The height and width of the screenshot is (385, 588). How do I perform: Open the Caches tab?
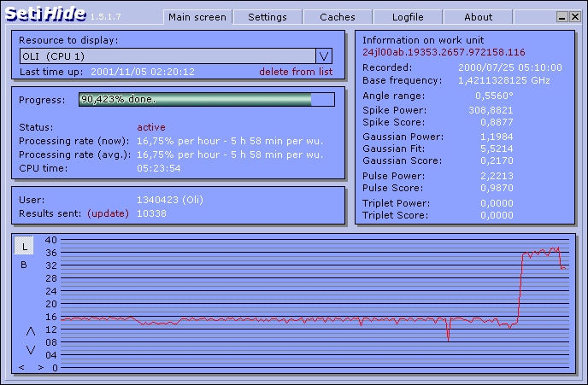(x=338, y=17)
